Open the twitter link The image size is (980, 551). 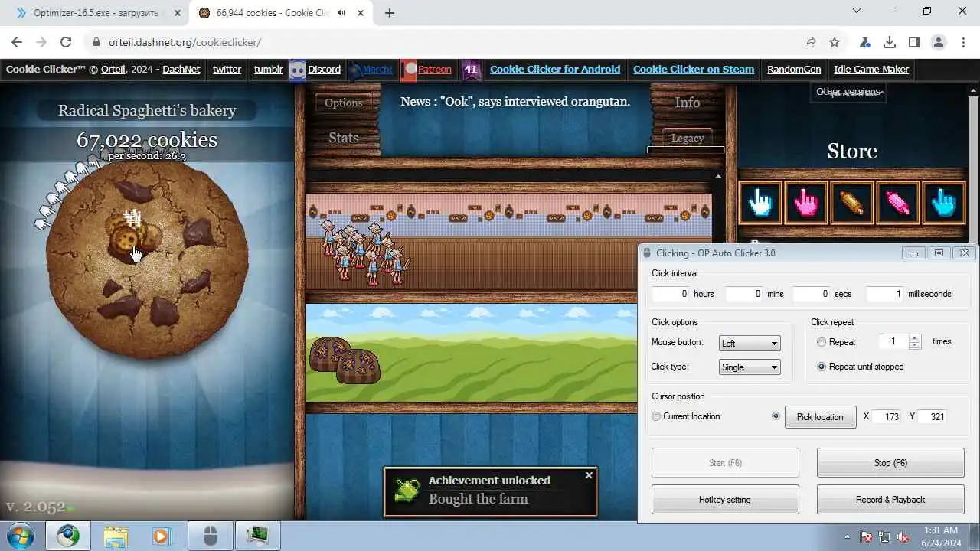click(227, 69)
